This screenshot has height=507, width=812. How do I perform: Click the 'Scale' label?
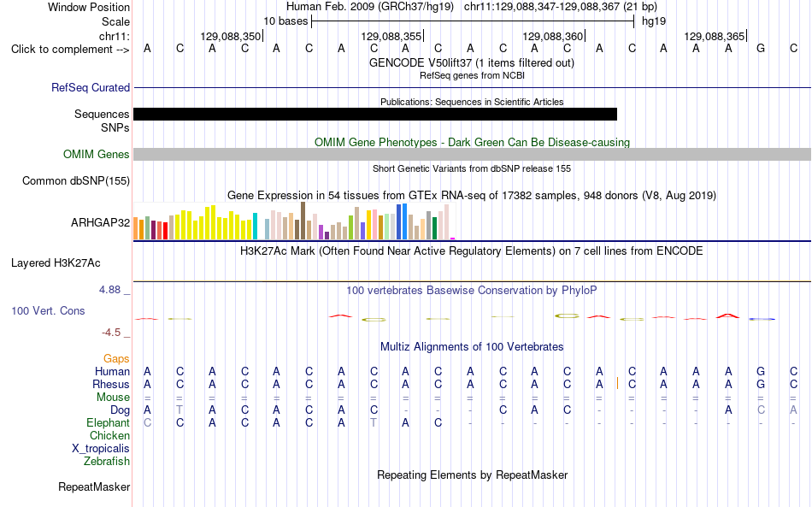pos(115,21)
